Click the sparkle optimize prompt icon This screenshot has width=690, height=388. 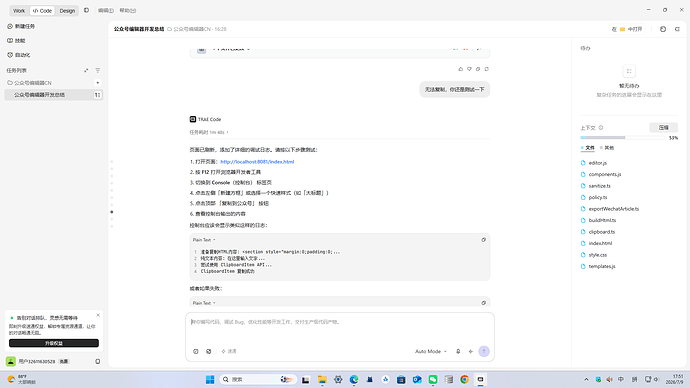[x=470, y=351]
